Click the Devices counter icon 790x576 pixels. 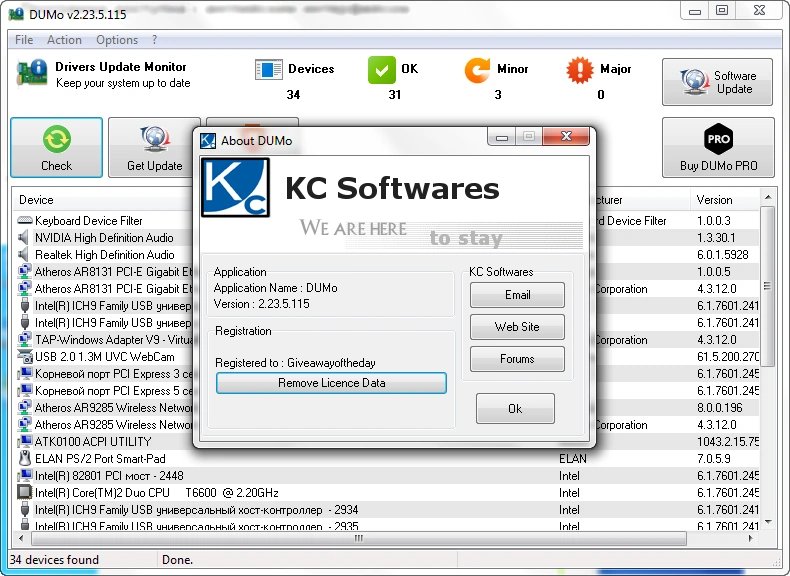(x=269, y=70)
